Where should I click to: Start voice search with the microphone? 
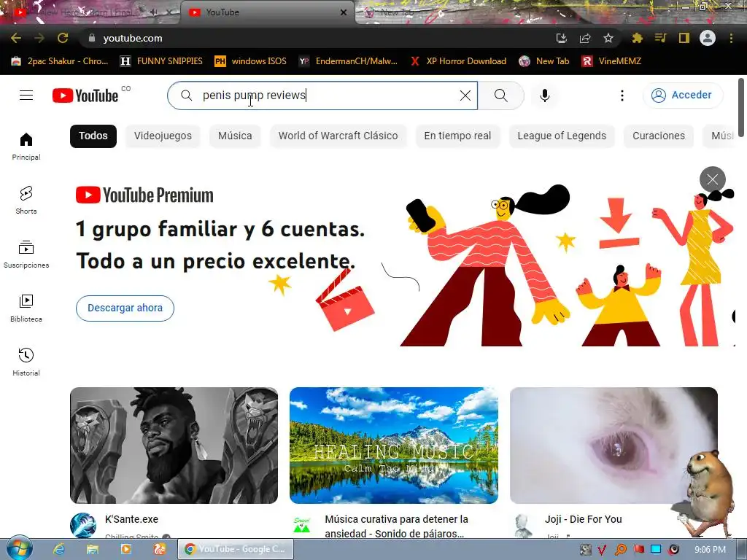click(545, 96)
